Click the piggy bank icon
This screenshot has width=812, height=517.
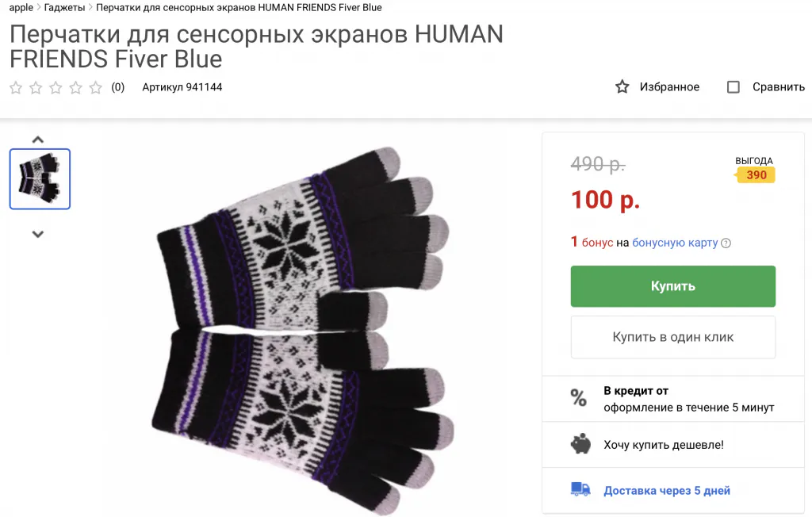tap(580, 444)
